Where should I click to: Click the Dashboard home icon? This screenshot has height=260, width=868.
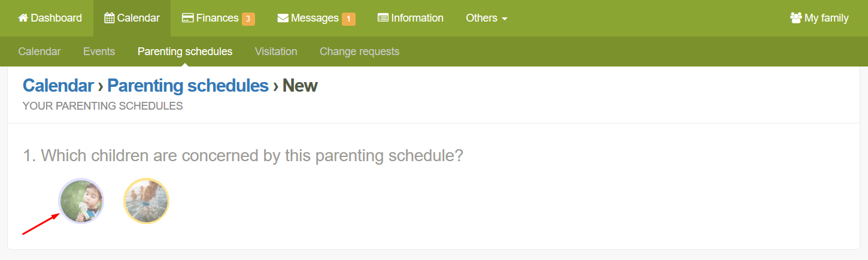[x=23, y=18]
